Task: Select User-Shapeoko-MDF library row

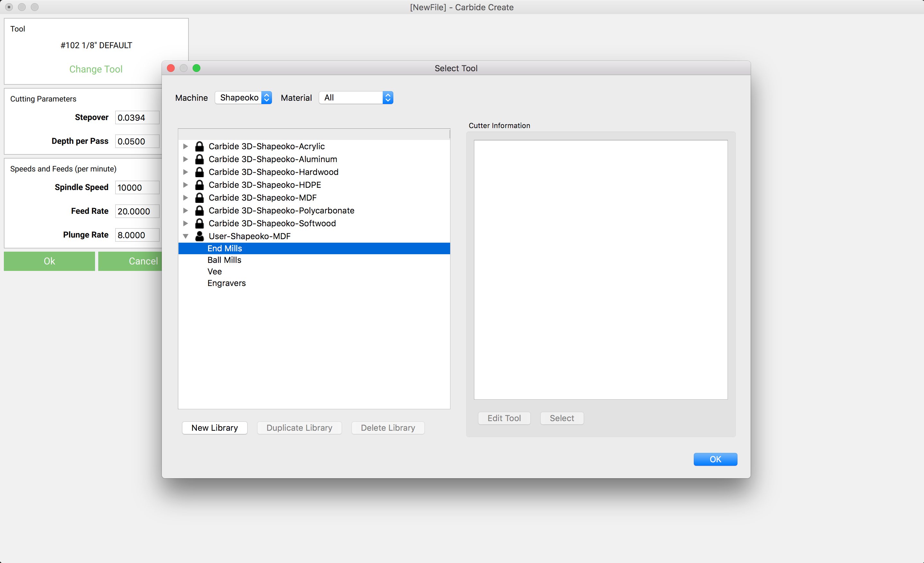Action: 314,236
